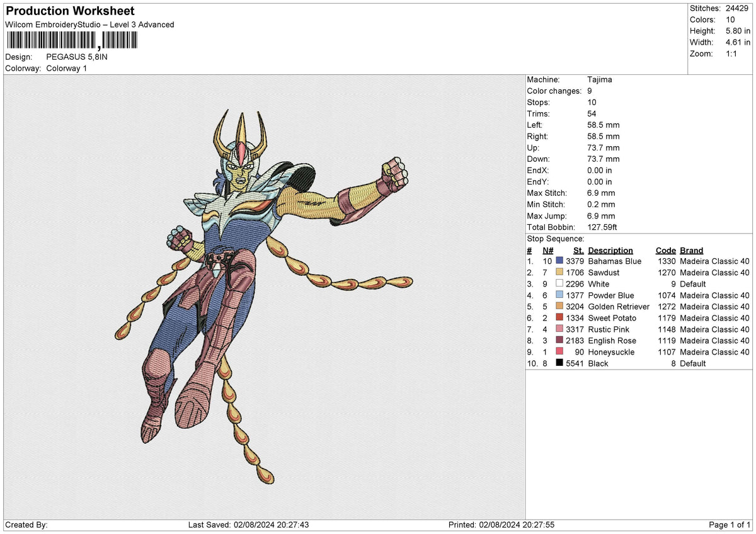Image resolution: width=756 pixels, height=534 pixels.
Task: Click thread code 1330
Action: tap(667, 261)
